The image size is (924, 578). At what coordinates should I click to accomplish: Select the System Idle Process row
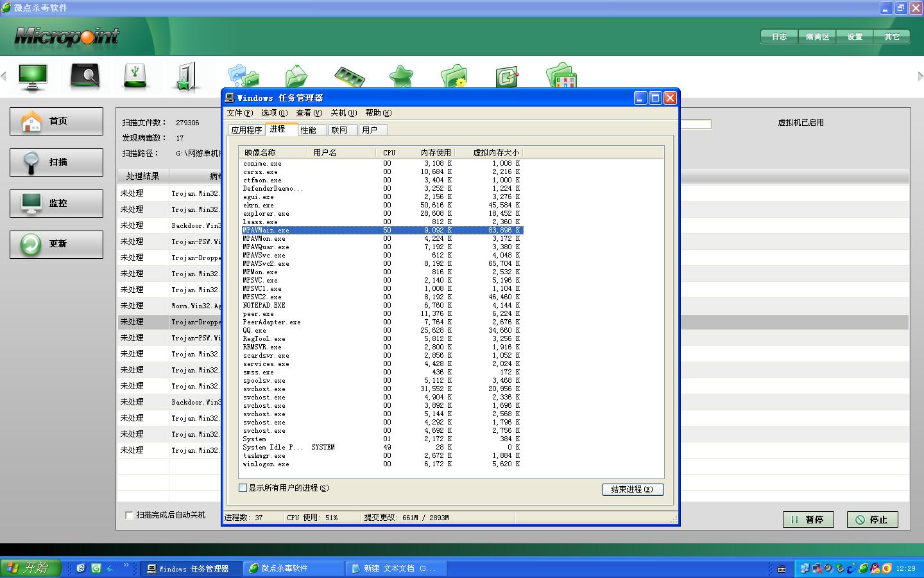382,448
